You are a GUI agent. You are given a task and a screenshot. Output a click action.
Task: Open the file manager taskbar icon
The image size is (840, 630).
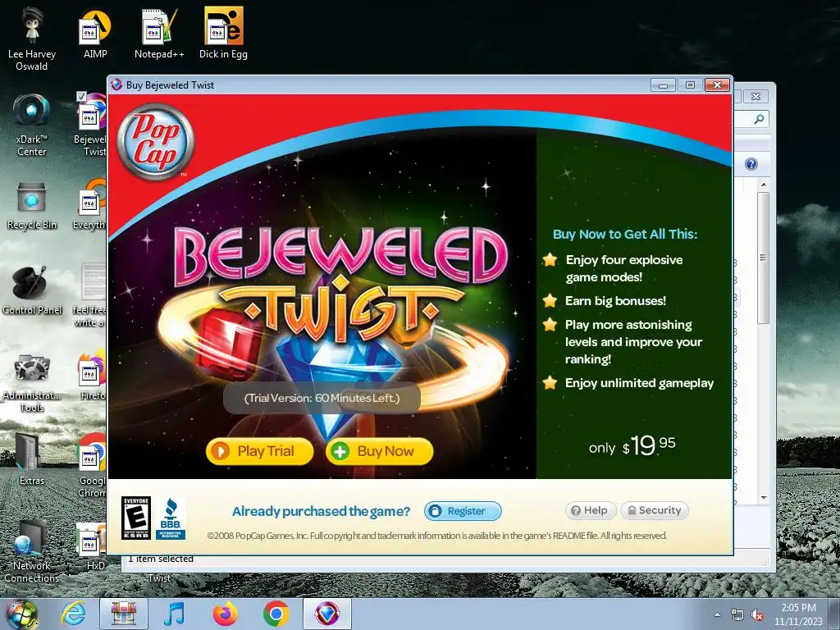[124, 614]
